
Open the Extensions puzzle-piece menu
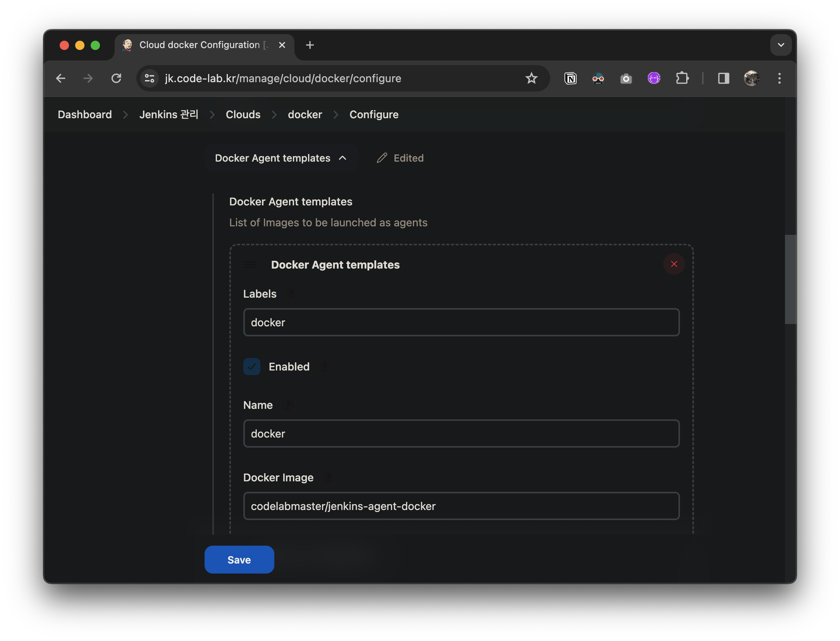682,78
